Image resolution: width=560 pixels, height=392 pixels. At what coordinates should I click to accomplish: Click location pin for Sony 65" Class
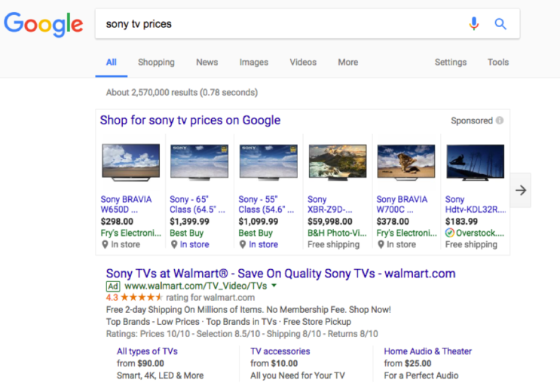(x=174, y=244)
